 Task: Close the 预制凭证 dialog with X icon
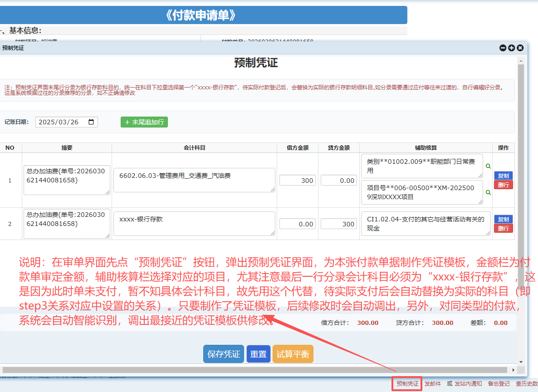pos(520,48)
